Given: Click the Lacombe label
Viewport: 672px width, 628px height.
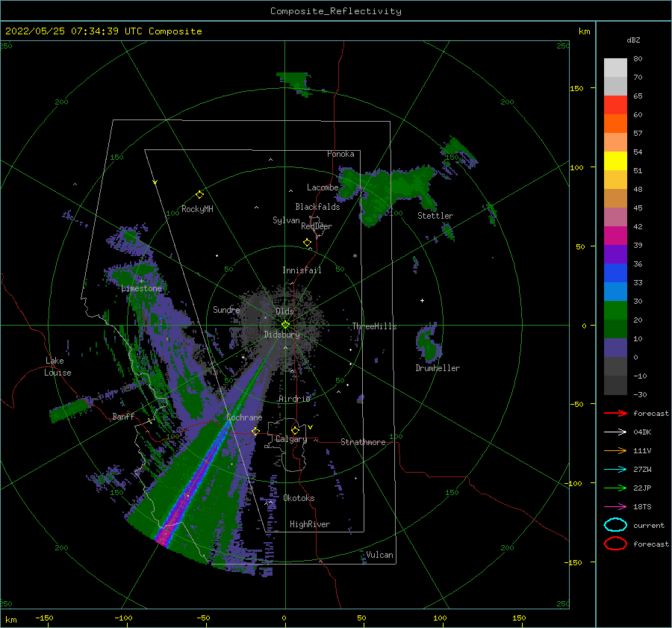Looking at the screenshot, I should point(323,187).
